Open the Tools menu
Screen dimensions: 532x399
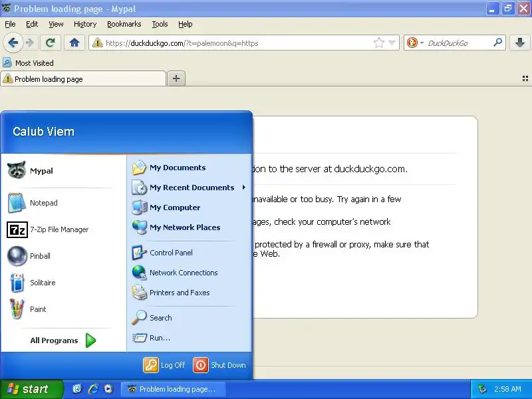[160, 24]
